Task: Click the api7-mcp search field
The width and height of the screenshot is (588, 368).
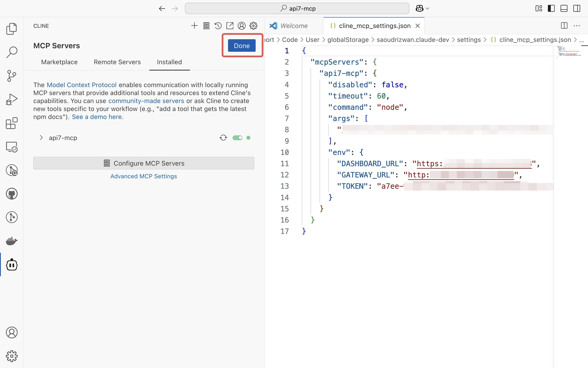Action: [x=297, y=9]
